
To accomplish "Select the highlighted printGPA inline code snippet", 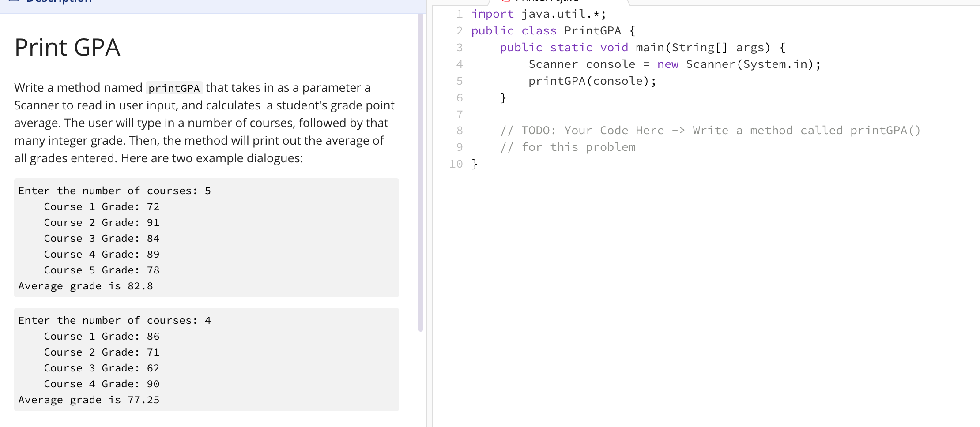I will 174,88.
